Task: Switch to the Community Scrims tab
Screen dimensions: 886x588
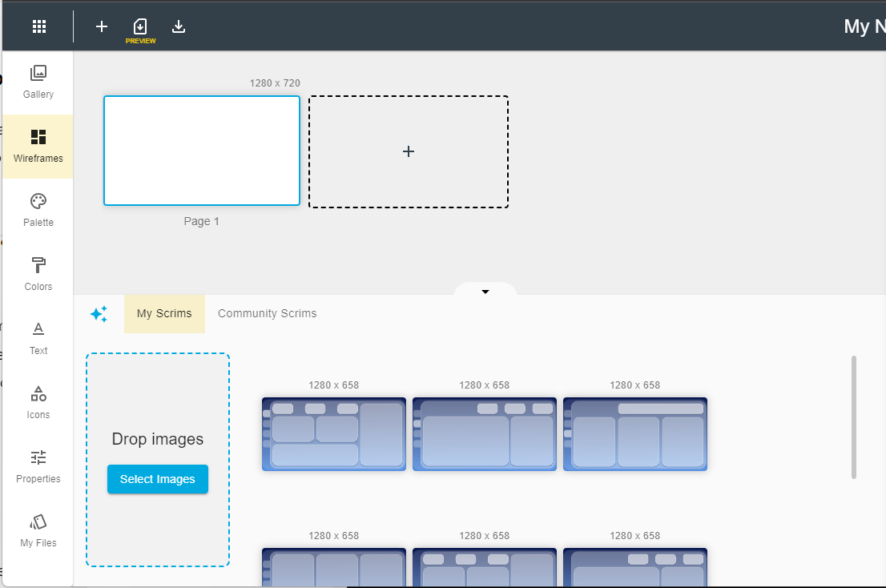Action: pos(267,313)
